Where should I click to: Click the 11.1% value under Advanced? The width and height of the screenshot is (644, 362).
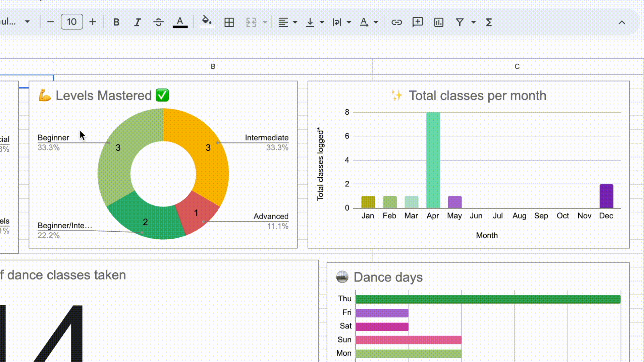(278, 226)
